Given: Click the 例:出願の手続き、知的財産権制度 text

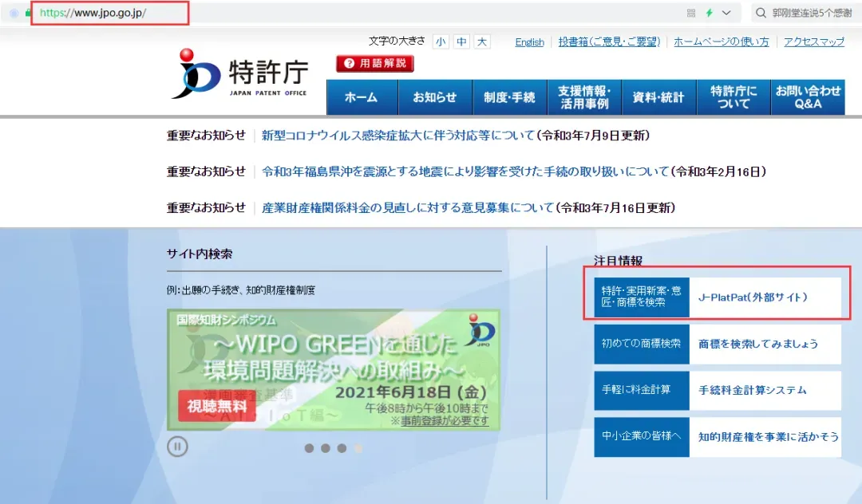Looking at the screenshot, I should tap(241, 290).
